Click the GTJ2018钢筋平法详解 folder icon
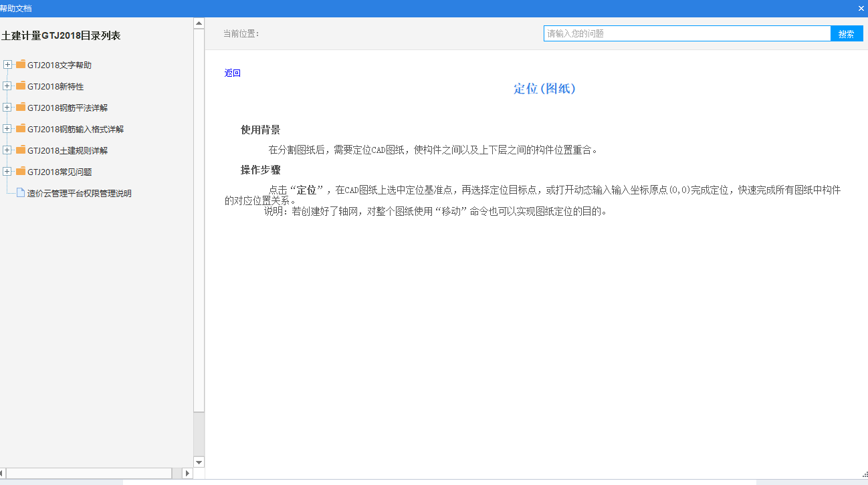 click(21, 108)
